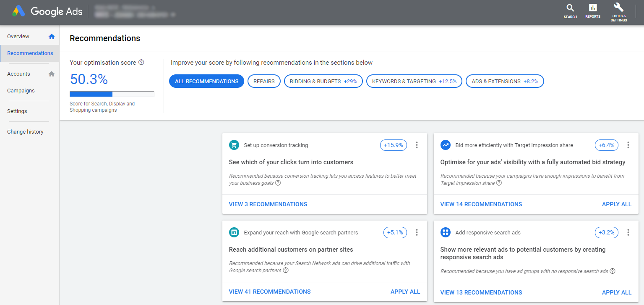Screen dimensions: 644x305
Task: Click the Google Ads logo
Action: pos(47,12)
